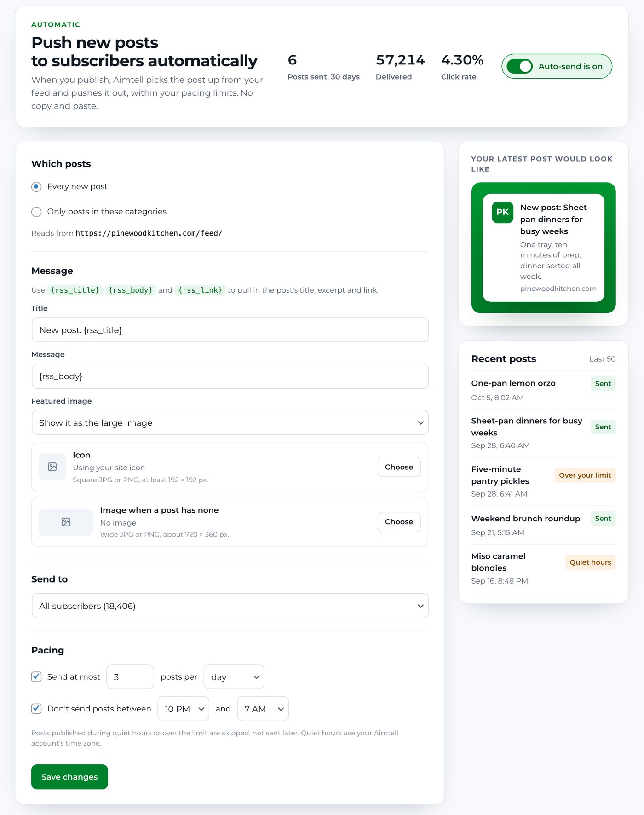This screenshot has width=644, height=815.
Task: Uncheck Don't send posts between checkbox
Action: point(36,708)
